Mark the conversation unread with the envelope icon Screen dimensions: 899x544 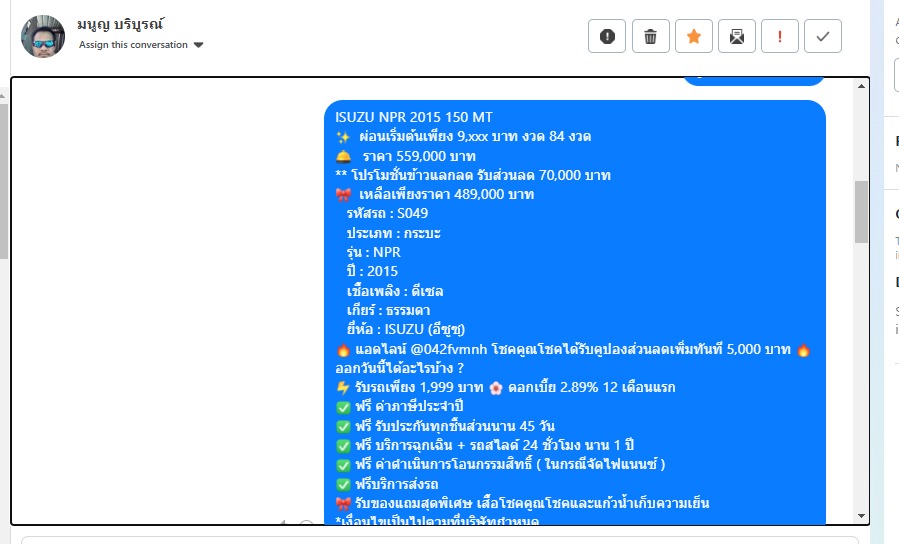point(737,36)
